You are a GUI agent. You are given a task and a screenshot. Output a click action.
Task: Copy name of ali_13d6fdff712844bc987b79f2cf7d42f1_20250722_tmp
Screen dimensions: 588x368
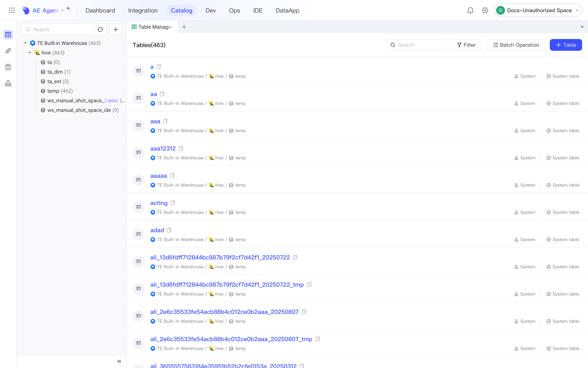309,284
